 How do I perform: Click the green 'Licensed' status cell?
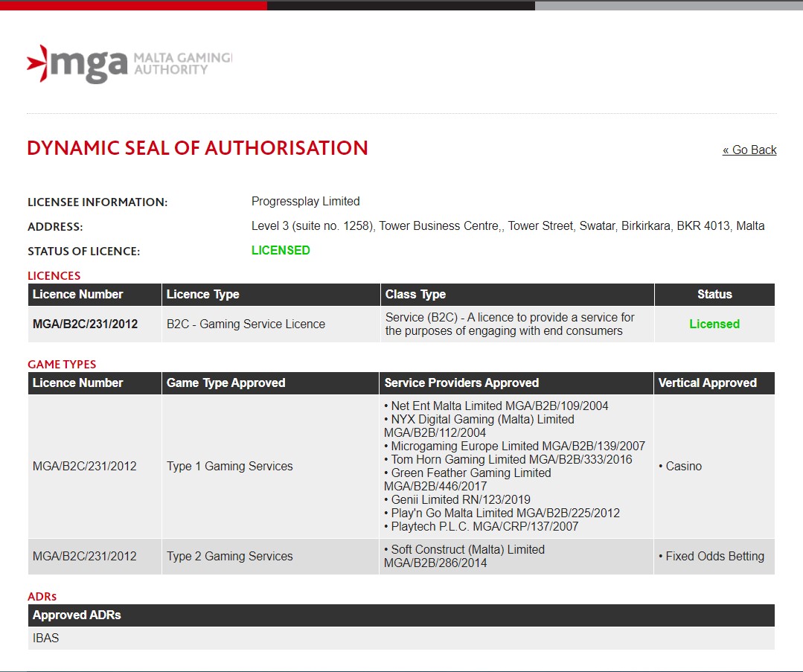[x=714, y=324]
